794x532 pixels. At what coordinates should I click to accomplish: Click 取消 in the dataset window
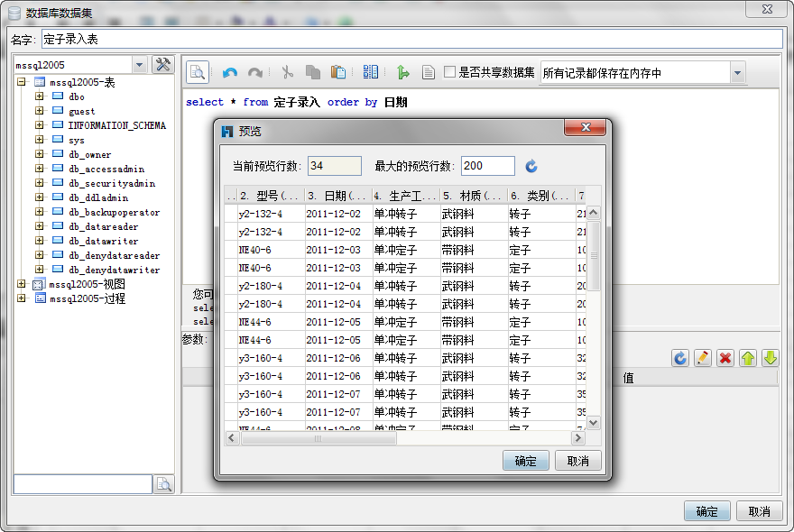click(x=759, y=511)
